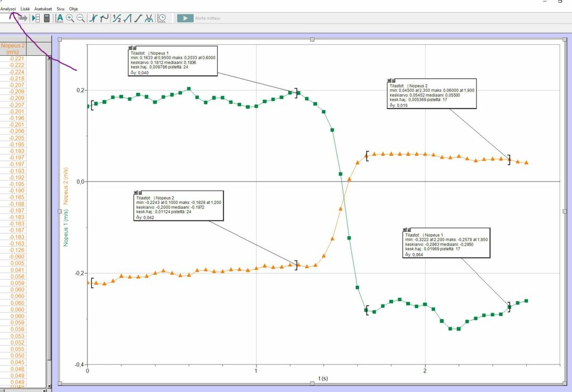Open the Asetukset menu
The image size is (572, 392).
pyautogui.click(x=43, y=9)
